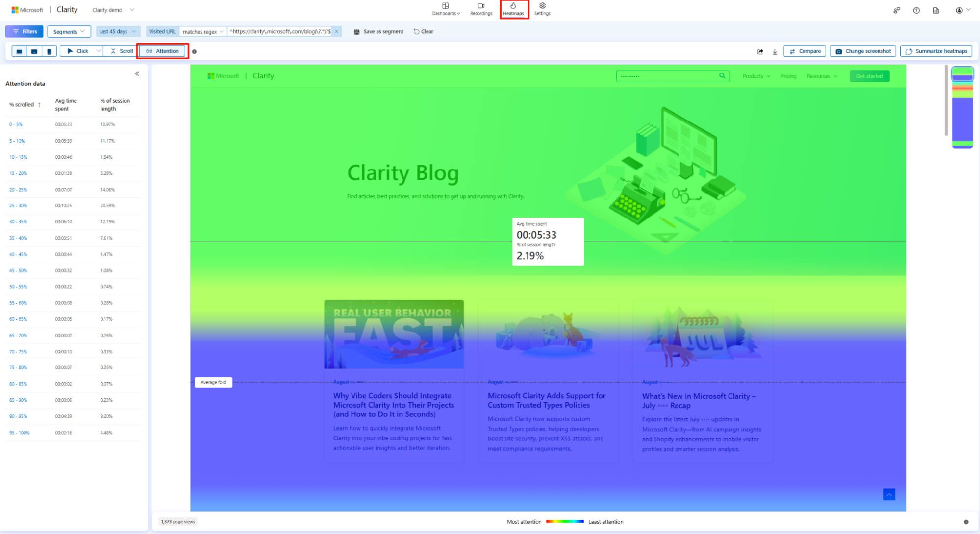Open the Clarity demo project dropdown
The width and height of the screenshot is (980, 534).
point(113,9)
